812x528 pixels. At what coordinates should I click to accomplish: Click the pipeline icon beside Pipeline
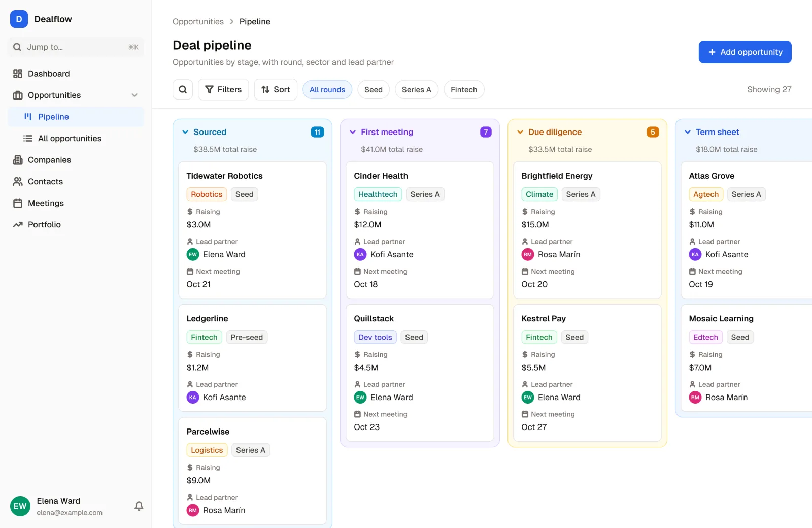tap(28, 117)
